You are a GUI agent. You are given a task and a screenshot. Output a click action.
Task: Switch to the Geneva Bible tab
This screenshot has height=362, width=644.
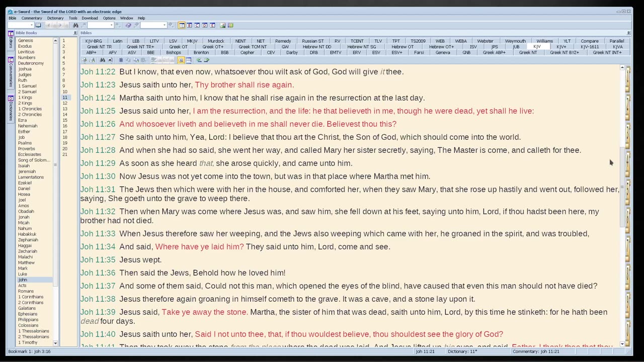tap(443, 53)
